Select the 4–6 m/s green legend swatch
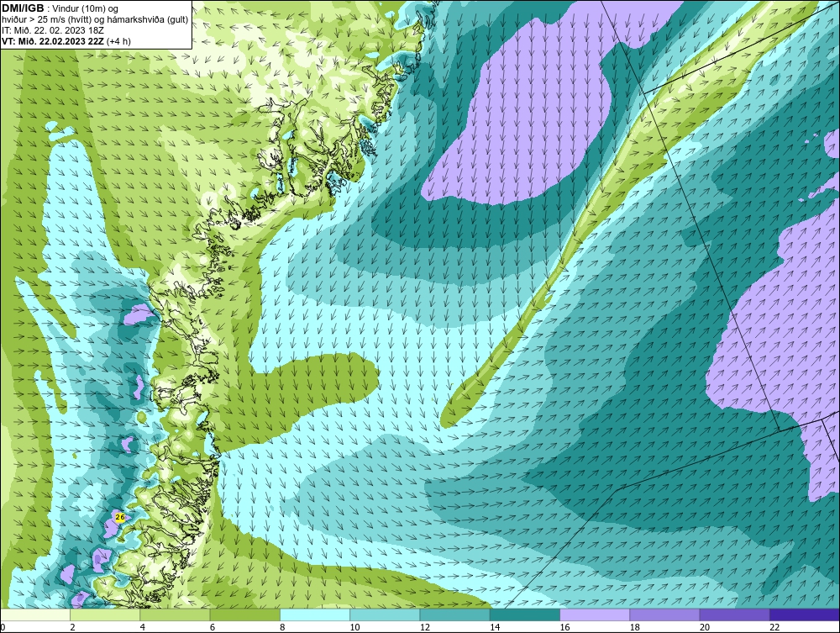This screenshot has width=840, height=633. pos(175,615)
